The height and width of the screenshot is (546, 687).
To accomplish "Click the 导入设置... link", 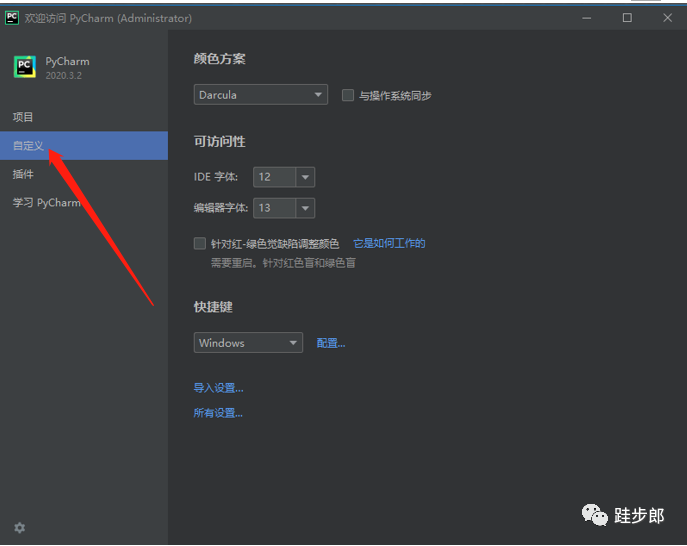I will [218, 388].
